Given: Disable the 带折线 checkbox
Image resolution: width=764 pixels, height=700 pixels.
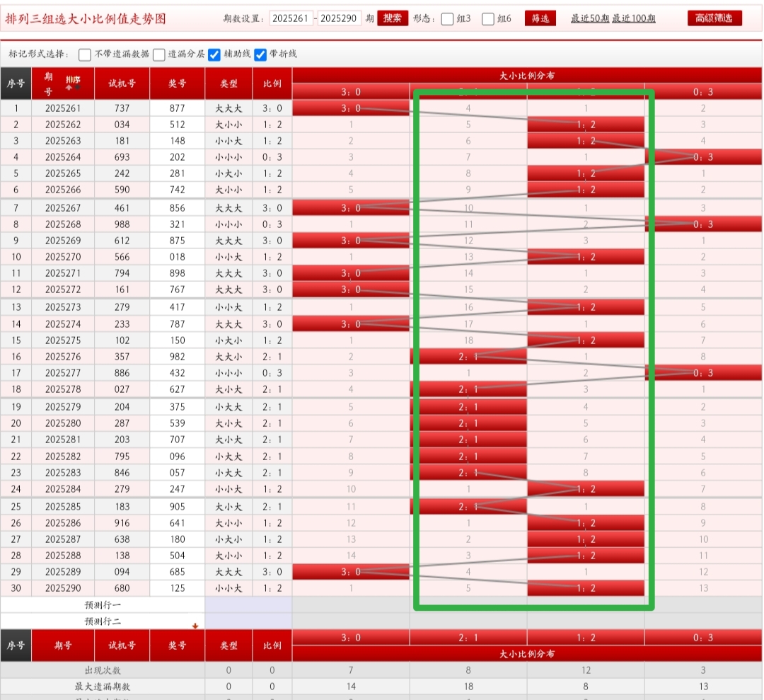Looking at the screenshot, I should click(x=260, y=54).
